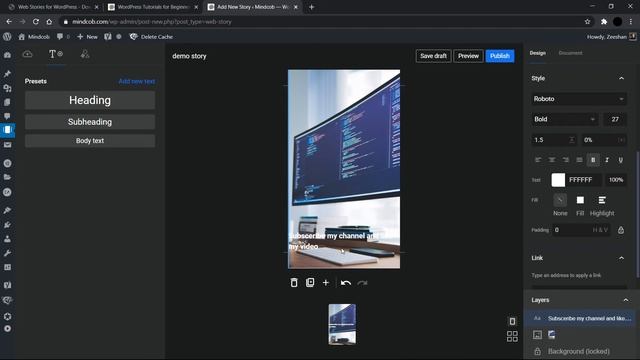The width and height of the screenshot is (640, 360).
Task: Add a new story page
Action: click(x=326, y=282)
